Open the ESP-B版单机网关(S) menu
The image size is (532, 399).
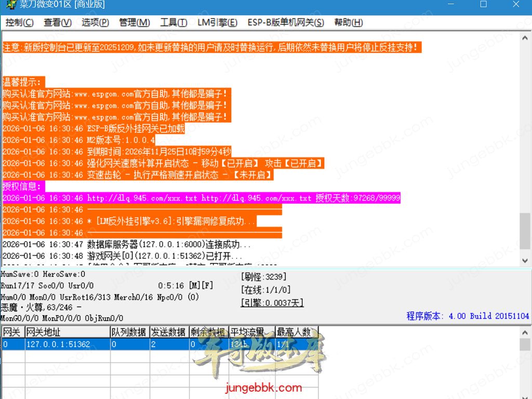coord(286,22)
